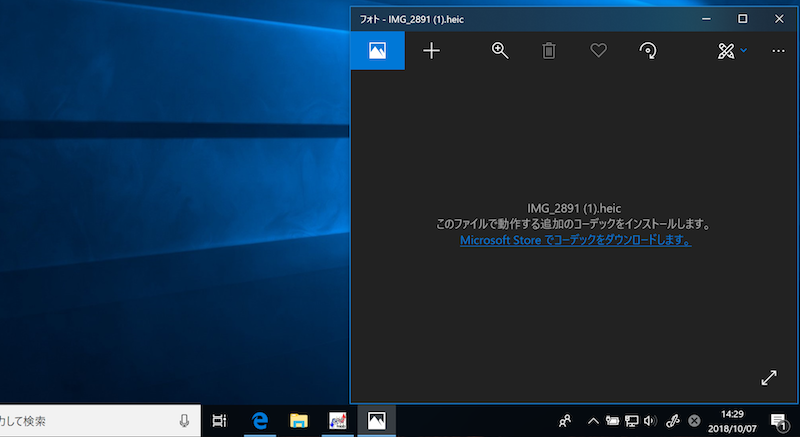The width and height of the screenshot is (800, 437).
Task: Click the Microsoft Store codec download link
Action: pos(575,241)
